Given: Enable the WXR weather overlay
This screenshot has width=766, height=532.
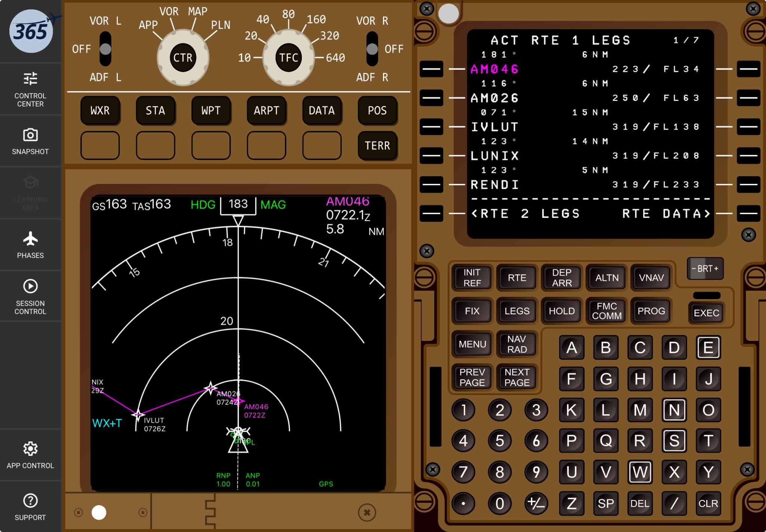Looking at the screenshot, I should [100, 110].
